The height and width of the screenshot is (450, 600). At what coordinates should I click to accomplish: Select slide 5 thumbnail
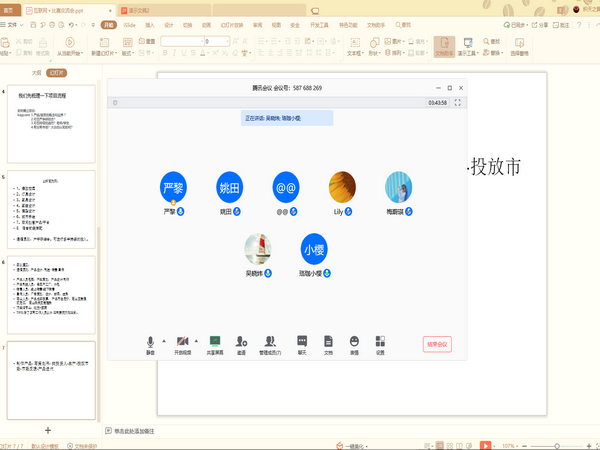(x=51, y=209)
